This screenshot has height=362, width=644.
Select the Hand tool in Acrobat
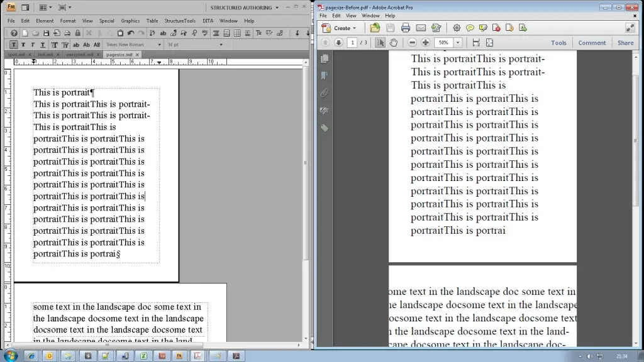click(x=394, y=43)
